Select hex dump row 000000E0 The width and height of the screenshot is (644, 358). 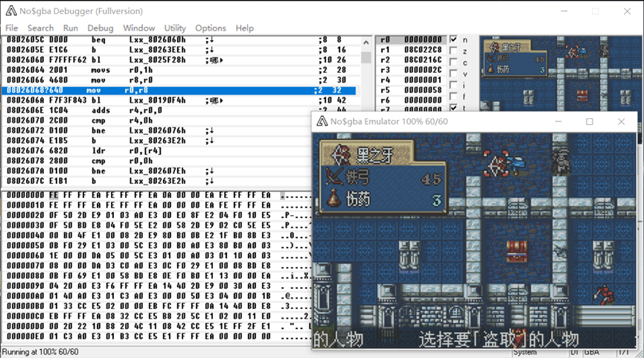coord(157,336)
